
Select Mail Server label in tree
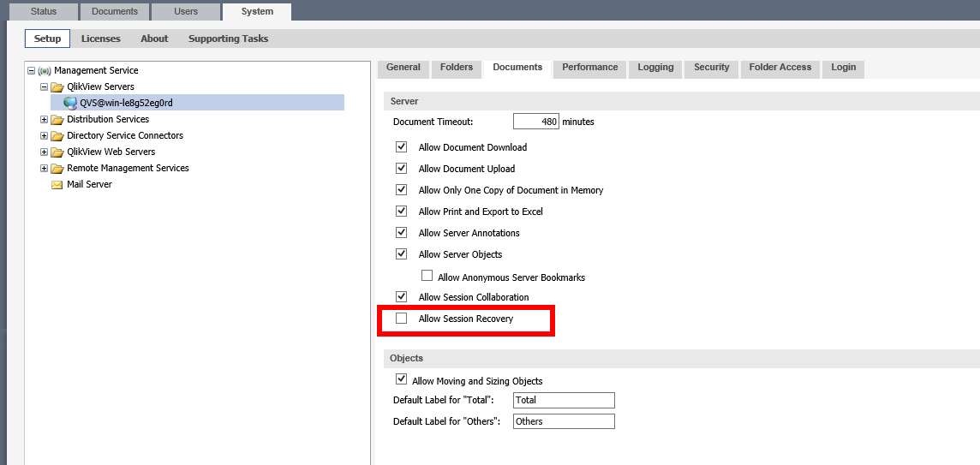click(89, 184)
